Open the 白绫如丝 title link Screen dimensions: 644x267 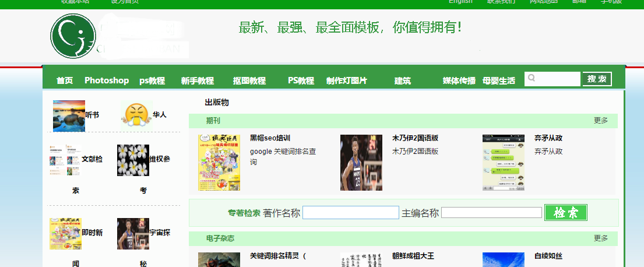click(548, 256)
